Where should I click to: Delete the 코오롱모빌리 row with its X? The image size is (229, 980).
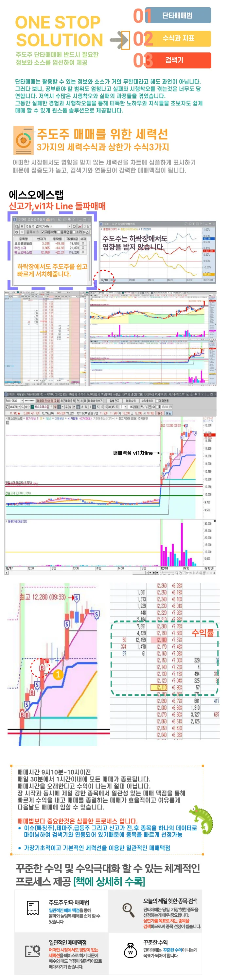(83, 244)
